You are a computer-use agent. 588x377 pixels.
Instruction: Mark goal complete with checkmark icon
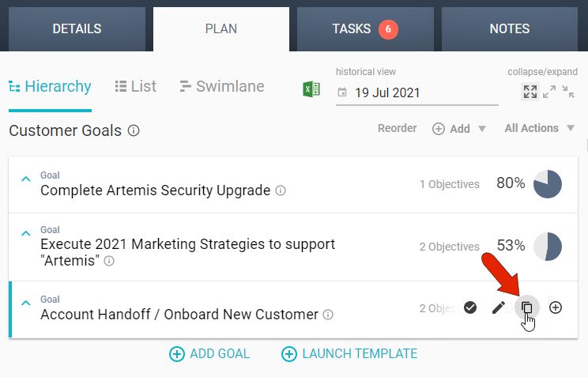[470, 307]
